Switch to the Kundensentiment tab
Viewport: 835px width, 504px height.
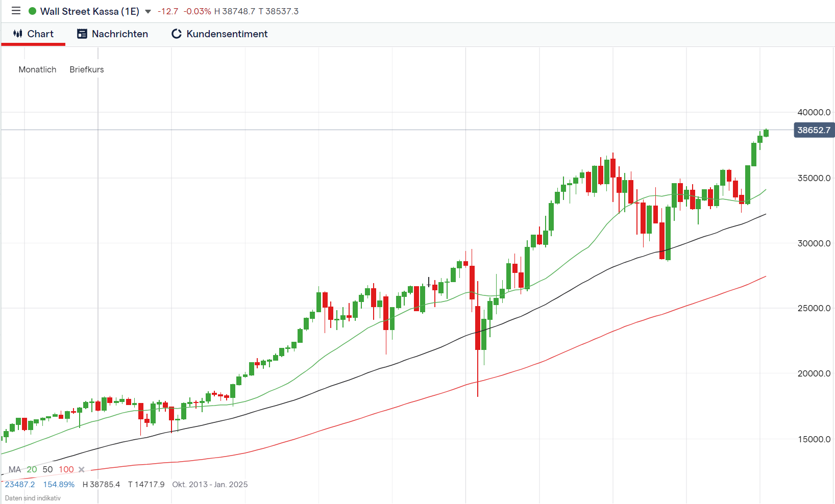(227, 34)
